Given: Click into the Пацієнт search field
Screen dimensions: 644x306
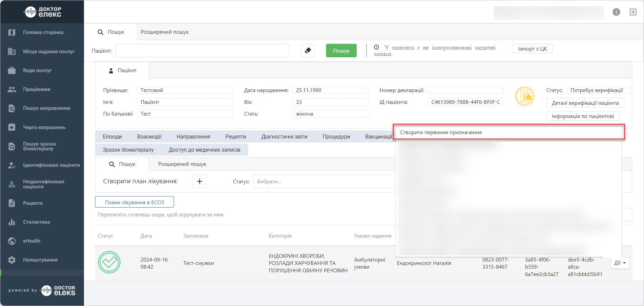Looking at the screenshot, I should 202,51.
